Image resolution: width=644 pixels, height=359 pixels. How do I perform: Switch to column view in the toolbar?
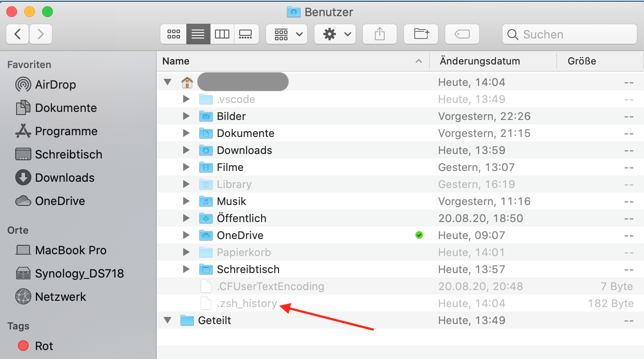tap(222, 34)
